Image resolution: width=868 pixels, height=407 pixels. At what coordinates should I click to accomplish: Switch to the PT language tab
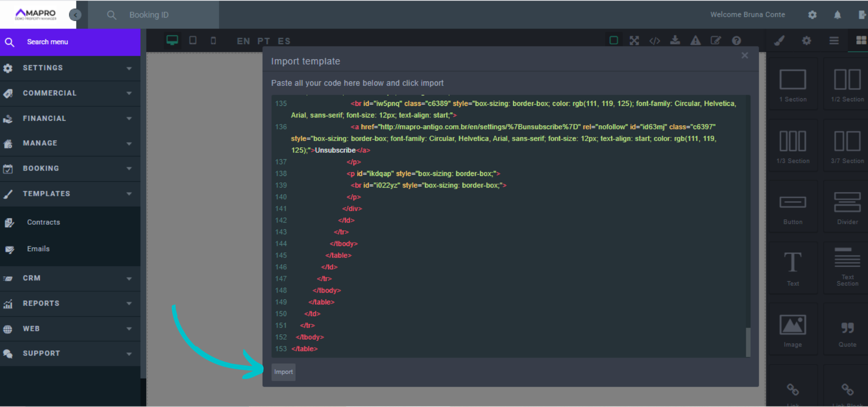tap(264, 41)
